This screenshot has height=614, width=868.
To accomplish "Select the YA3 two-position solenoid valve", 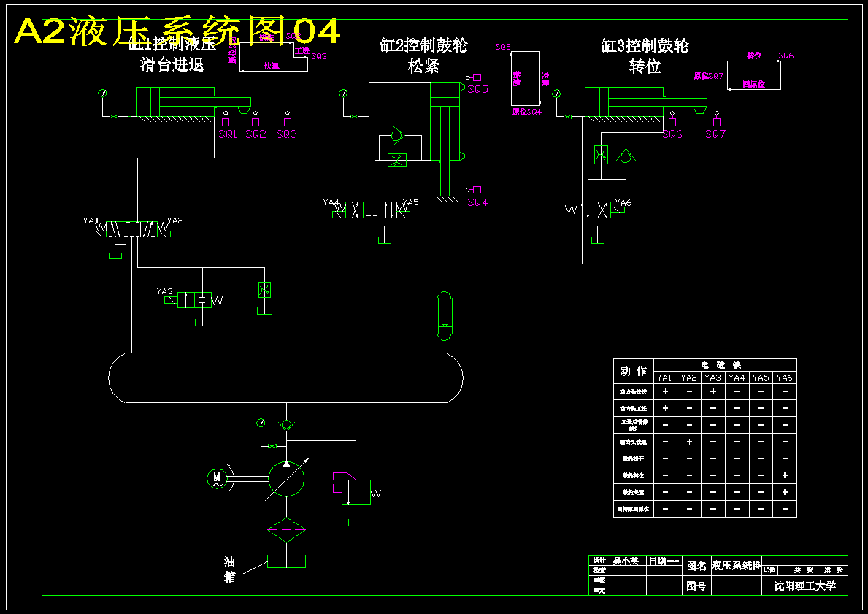I will pos(194,300).
